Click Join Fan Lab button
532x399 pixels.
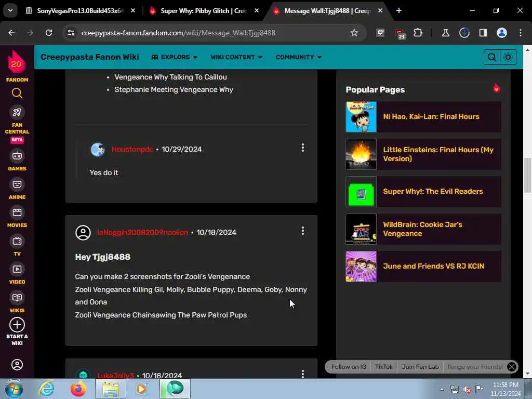point(420,367)
